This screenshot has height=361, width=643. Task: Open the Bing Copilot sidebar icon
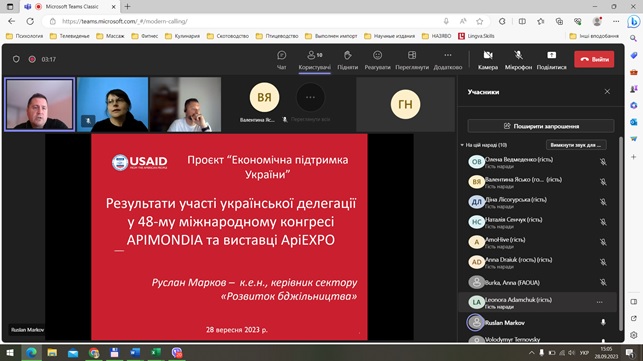pyautogui.click(x=634, y=21)
